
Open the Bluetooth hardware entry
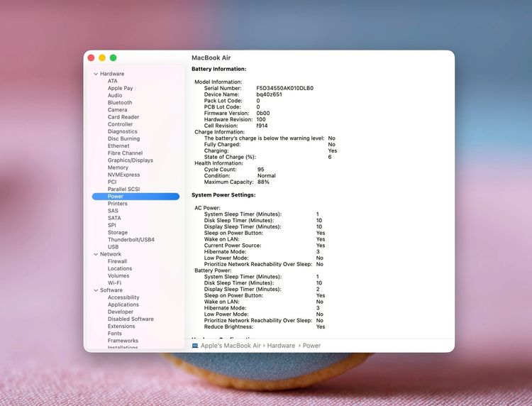120,102
